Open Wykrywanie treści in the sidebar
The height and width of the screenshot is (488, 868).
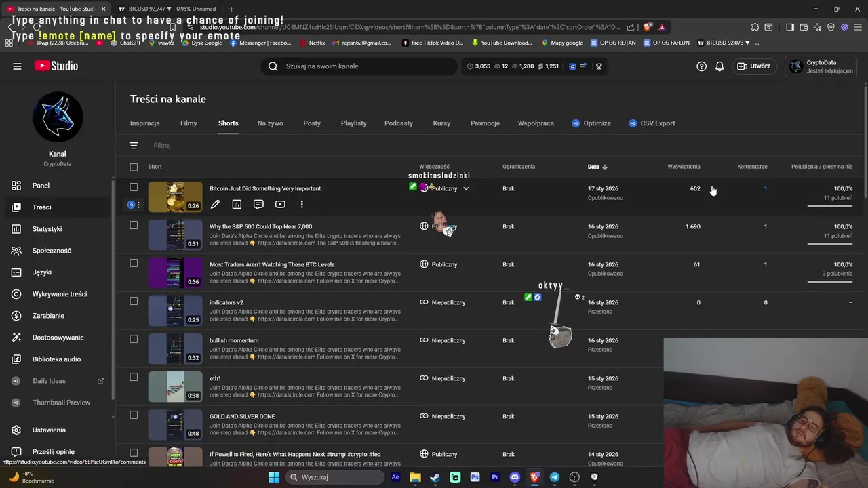click(x=57, y=294)
